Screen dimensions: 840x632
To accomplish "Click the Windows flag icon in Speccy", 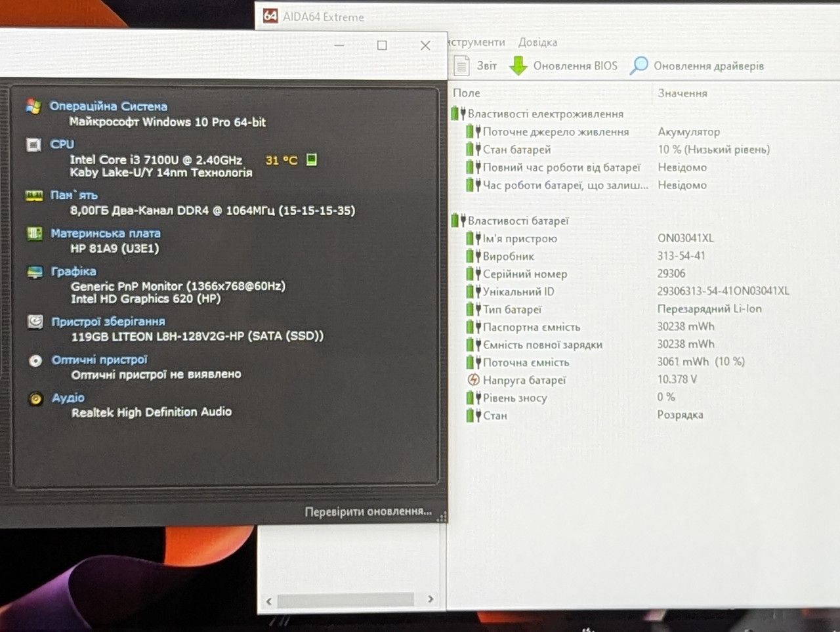I will [33, 106].
